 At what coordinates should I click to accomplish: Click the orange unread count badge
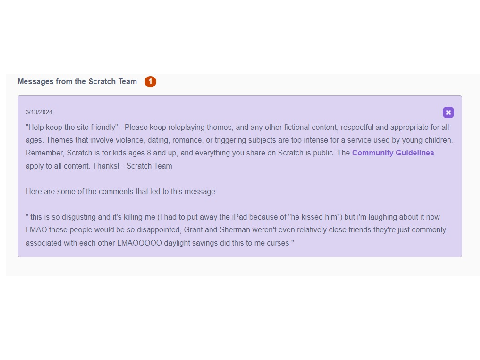150,81
